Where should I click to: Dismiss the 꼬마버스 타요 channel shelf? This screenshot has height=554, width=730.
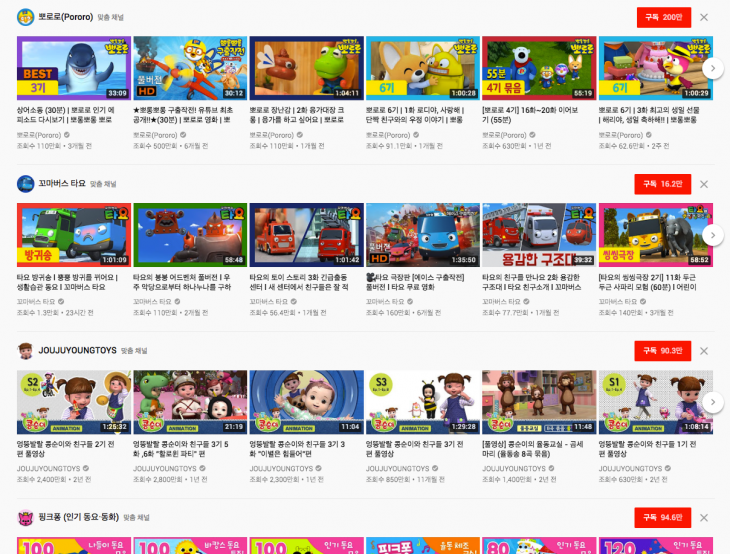(704, 184)
